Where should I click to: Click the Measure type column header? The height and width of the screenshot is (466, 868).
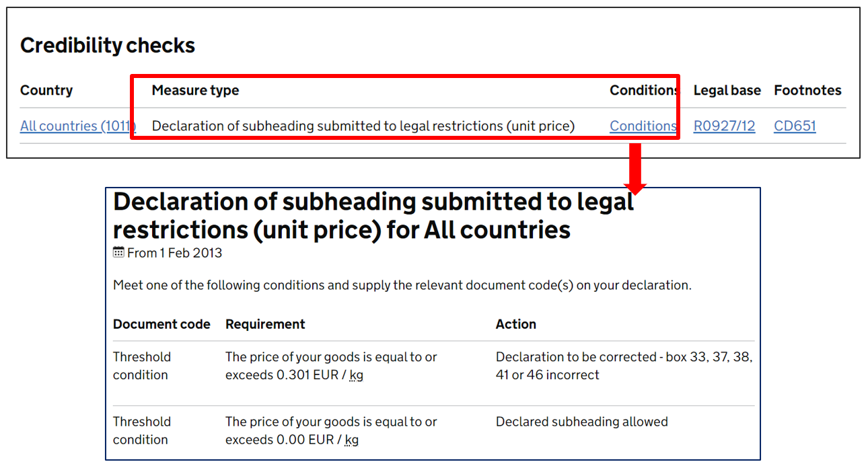click(195, 90)
